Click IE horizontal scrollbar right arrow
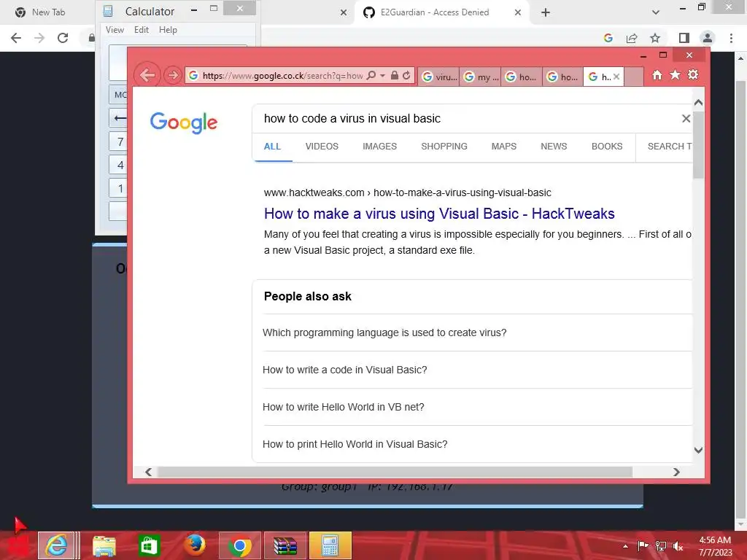 coord(676,472)
